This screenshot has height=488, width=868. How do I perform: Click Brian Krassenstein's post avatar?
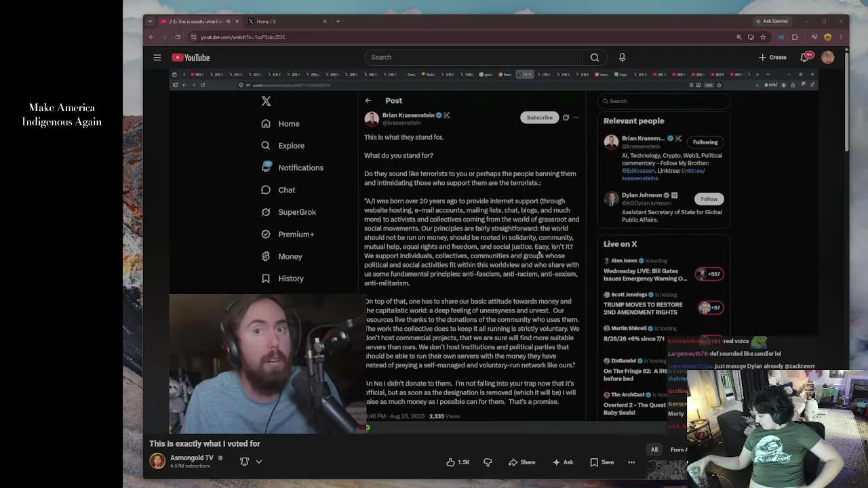click(372, 119)
